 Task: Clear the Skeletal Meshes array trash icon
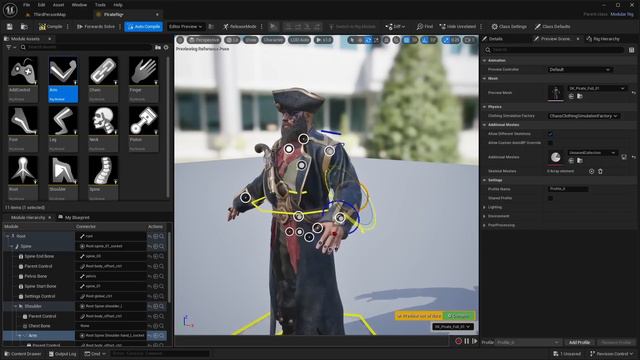[x=600, y=171]
